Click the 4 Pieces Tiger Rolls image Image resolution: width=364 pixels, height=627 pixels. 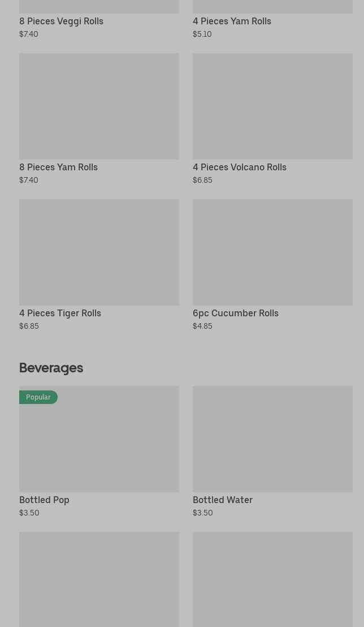(99, 252)
